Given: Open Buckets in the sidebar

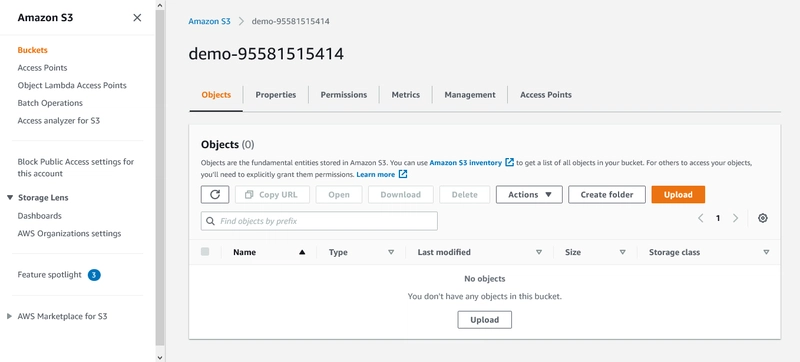Looking at the screenshot, I should tap(32, 50).
